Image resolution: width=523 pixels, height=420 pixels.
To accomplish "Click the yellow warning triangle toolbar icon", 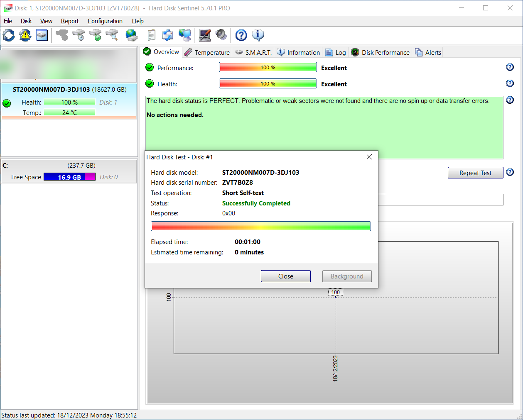I will click(x=25, y=35).
